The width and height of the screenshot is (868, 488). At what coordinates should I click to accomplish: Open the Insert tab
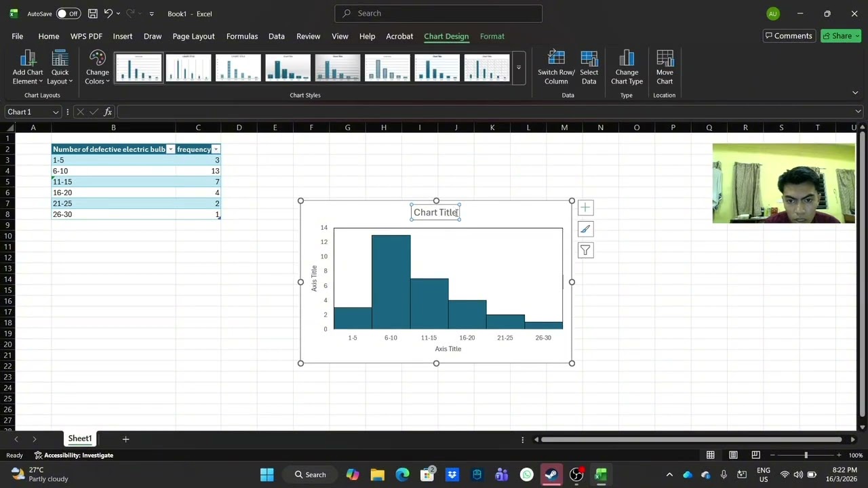[123, 36]
